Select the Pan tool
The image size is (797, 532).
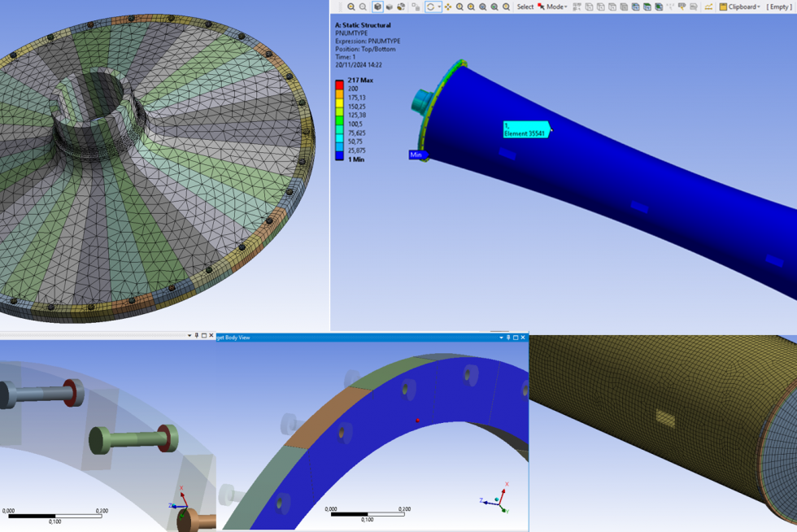coord(448,7)
